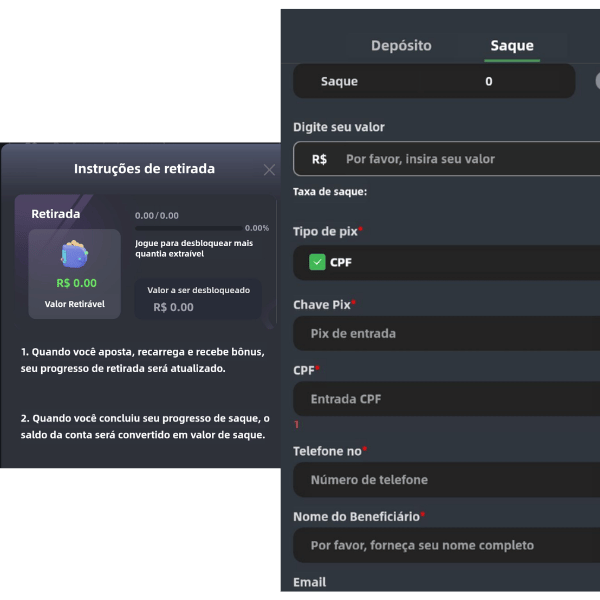Close the Instruções de retirada dialog
Viewport: 600px width, 600px height.
pyautogui.click(x=269, y=170)
